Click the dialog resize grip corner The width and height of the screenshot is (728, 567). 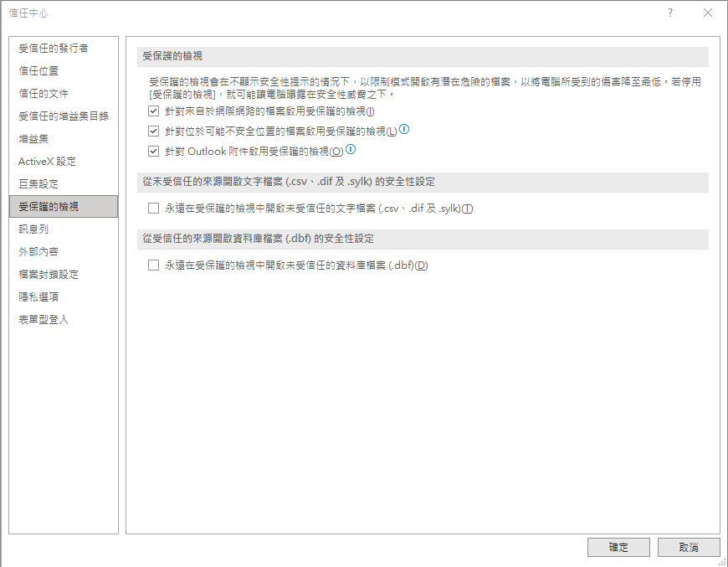click(722, 562)
